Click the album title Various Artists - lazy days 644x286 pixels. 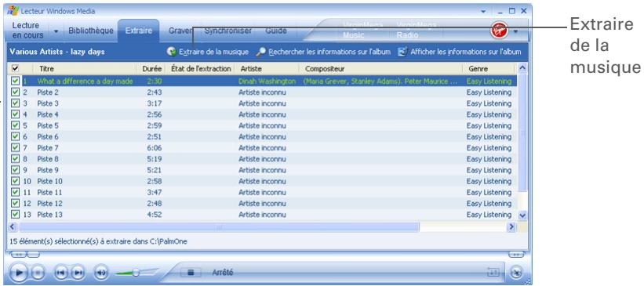(57, 52)
